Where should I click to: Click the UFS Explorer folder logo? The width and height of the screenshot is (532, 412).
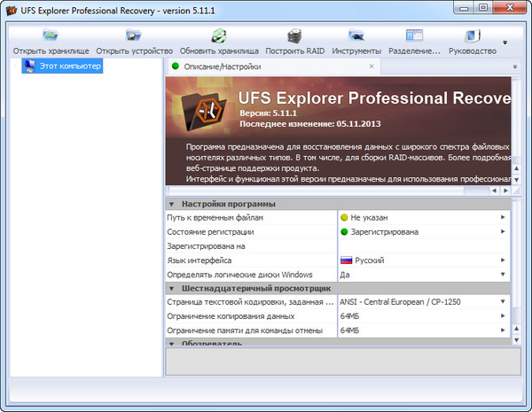(203, 111)
